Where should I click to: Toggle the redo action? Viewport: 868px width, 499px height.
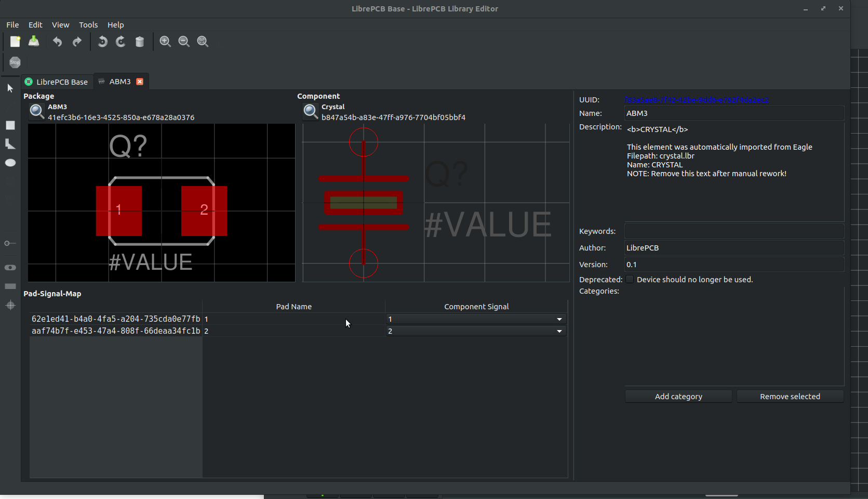[x=77, y=42]
